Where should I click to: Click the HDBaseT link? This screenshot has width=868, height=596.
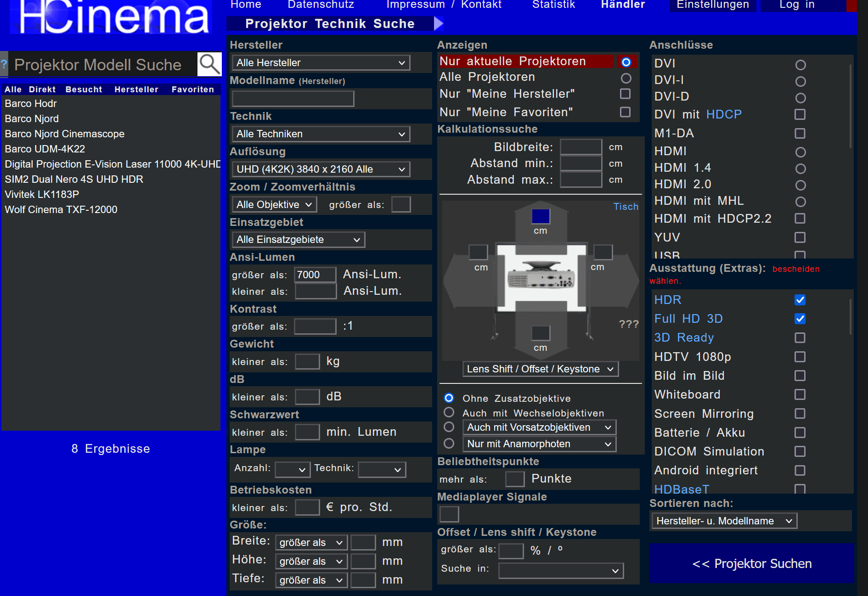click(x=682, y=489)
